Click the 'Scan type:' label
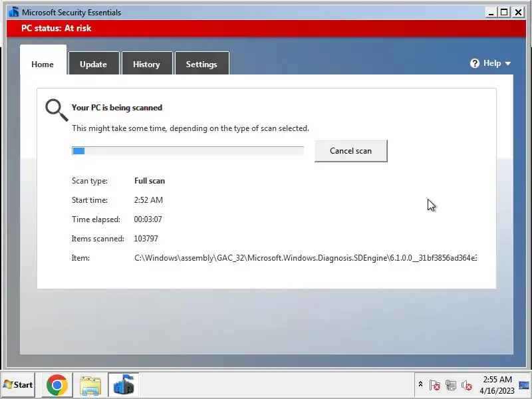 coord(90,181)
